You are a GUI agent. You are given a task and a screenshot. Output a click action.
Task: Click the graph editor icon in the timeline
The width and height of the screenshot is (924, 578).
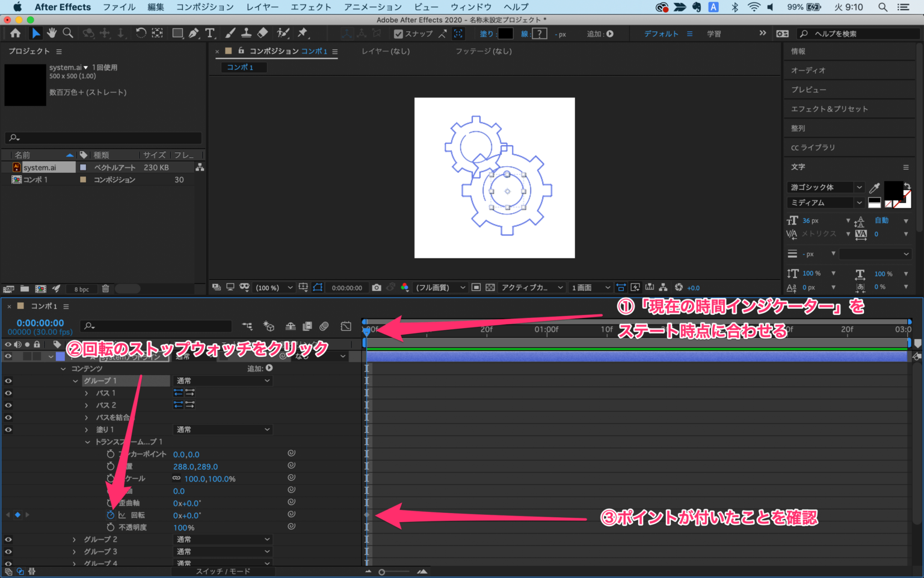click(346, 326)
